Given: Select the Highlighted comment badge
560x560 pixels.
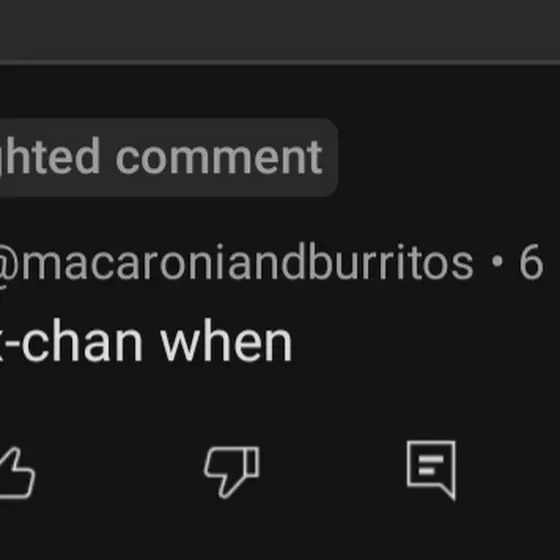Looking at the screenshot, I should click(x=169, y=158).
